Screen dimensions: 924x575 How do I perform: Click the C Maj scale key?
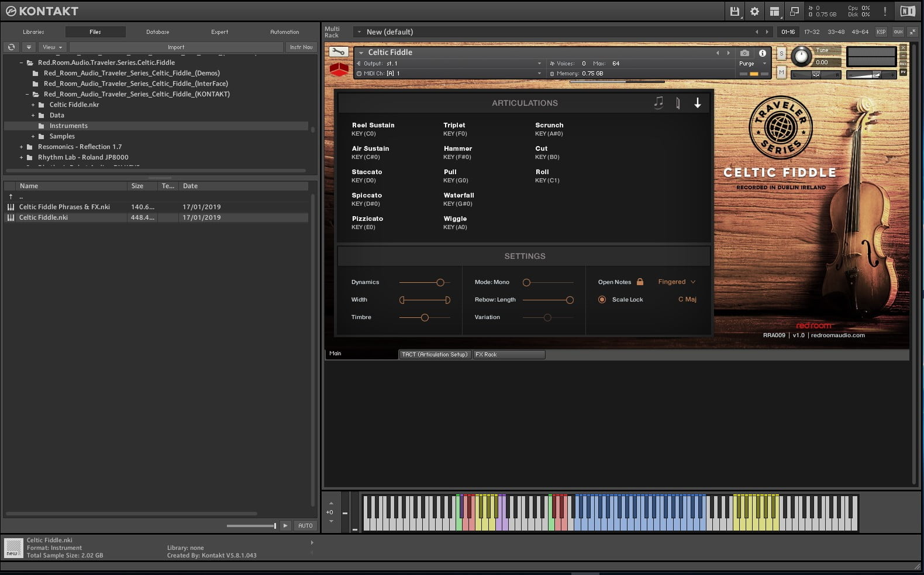pyautogui.click(x=687, y=299)
